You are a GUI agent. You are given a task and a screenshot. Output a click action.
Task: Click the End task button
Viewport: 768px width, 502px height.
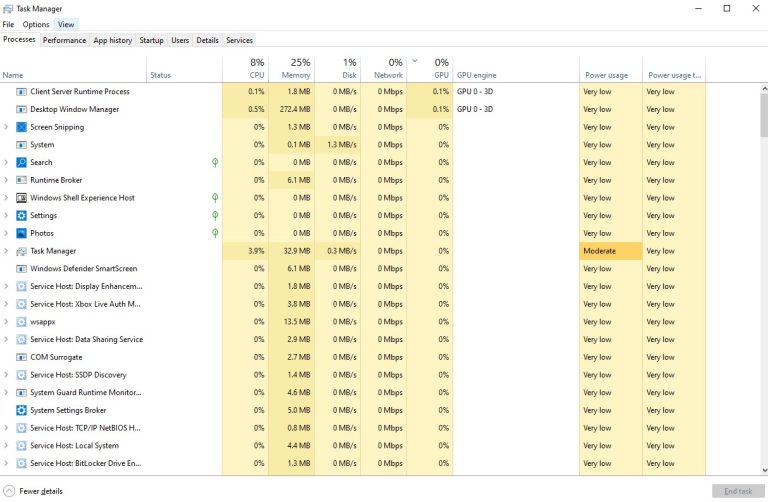click(x=738, y=491)
